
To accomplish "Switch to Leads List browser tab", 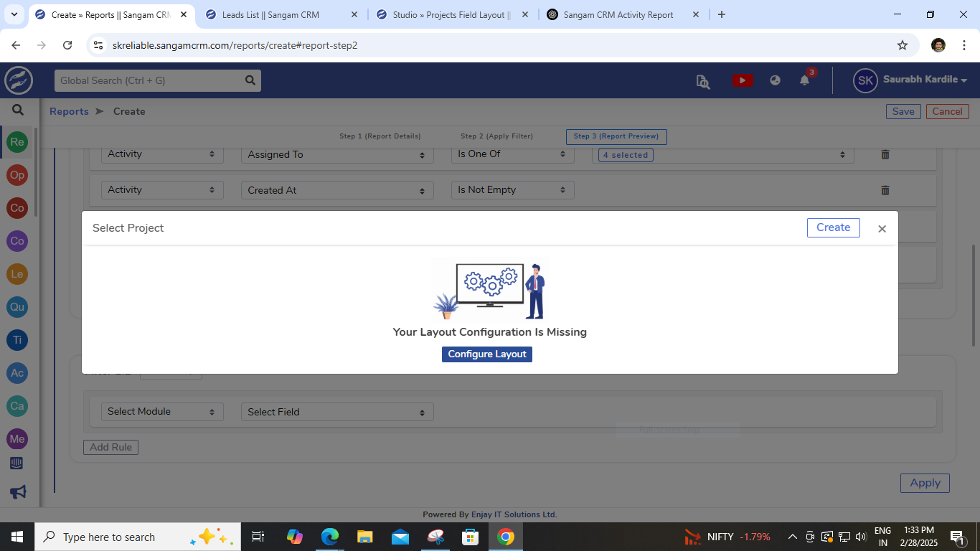I will point(270,14).
